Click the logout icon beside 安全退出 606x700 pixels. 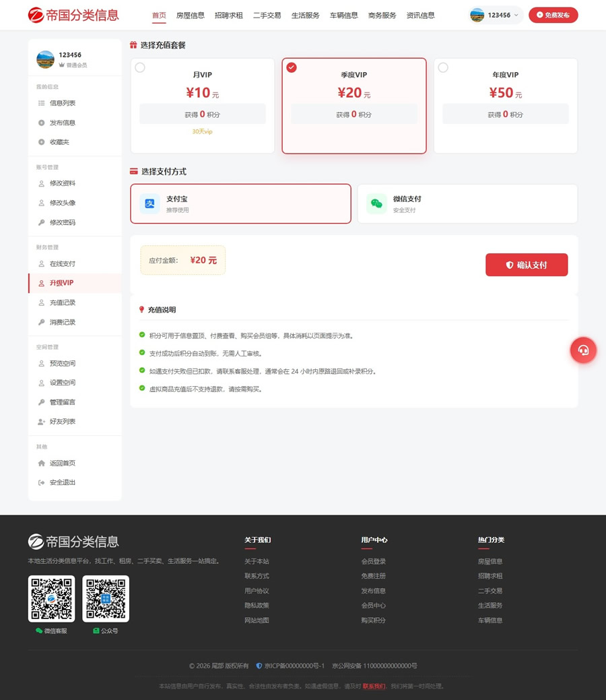coord(42,482)
